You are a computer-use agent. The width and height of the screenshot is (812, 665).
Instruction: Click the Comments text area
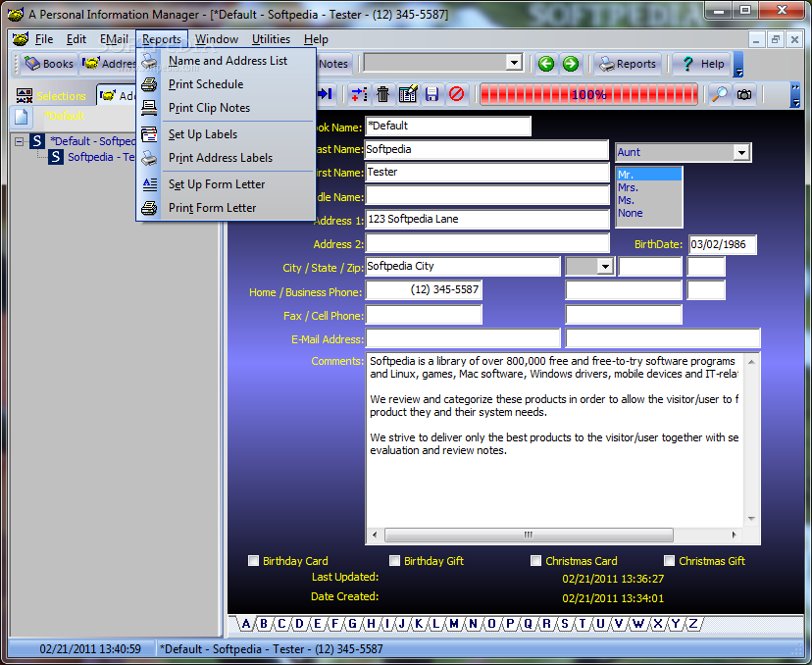pos(554,439)
